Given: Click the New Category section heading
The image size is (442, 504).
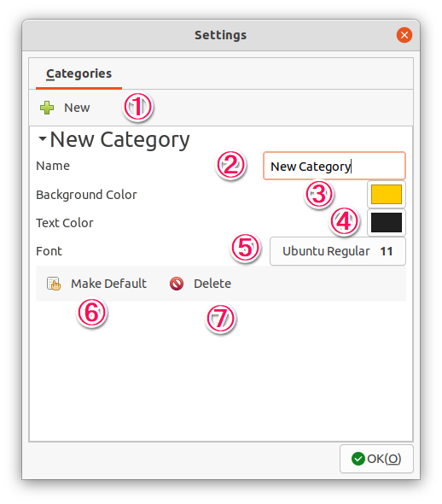Looking at the screenshot, I should click(x=119, y=140).
